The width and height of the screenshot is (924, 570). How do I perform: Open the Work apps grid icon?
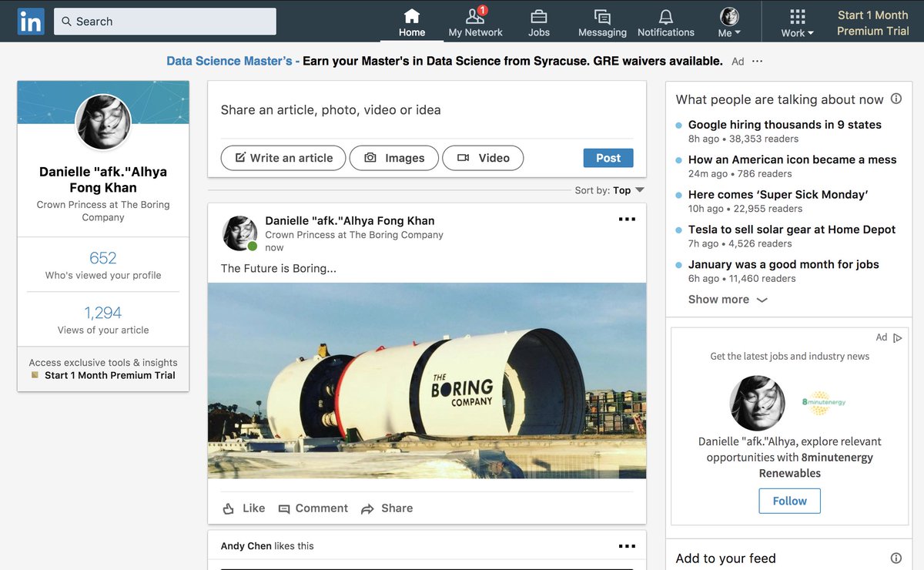(798, 16)
